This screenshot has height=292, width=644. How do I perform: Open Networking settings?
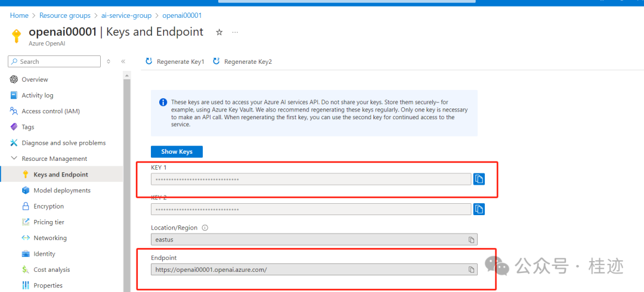coord(49,238)
